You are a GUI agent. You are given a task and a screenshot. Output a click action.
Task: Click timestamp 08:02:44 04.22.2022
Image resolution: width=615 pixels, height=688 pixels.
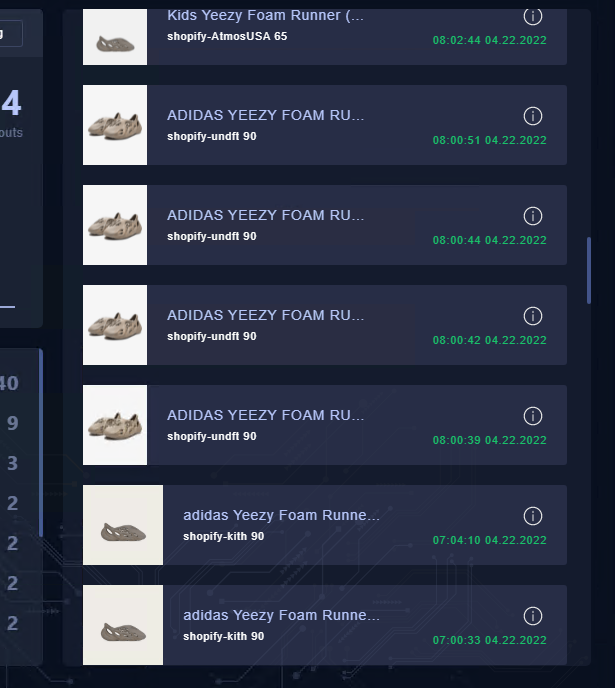pos(490,40)
